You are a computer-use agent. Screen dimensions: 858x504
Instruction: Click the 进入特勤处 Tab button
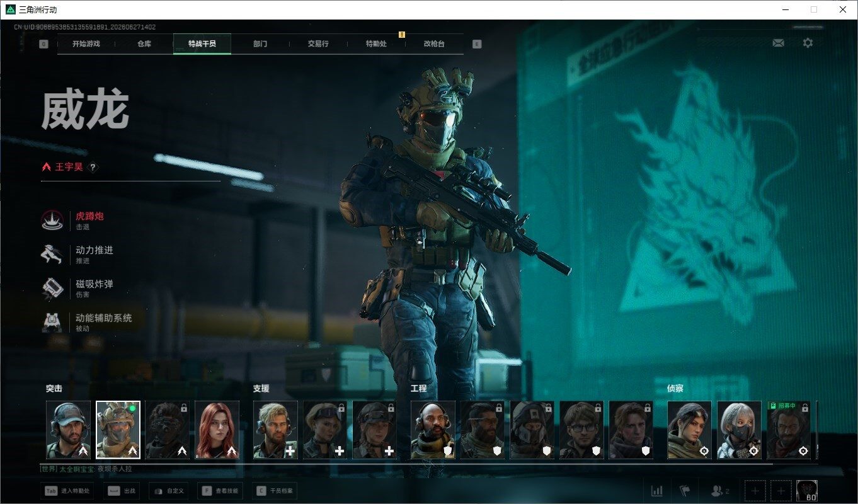(x=67, y=491)
